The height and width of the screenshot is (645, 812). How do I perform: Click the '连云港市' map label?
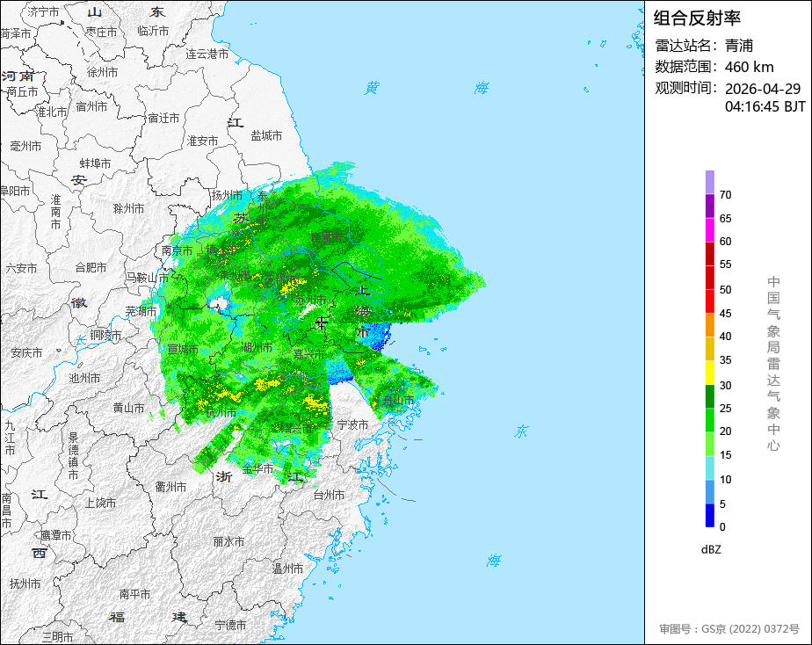click(207, 54)
